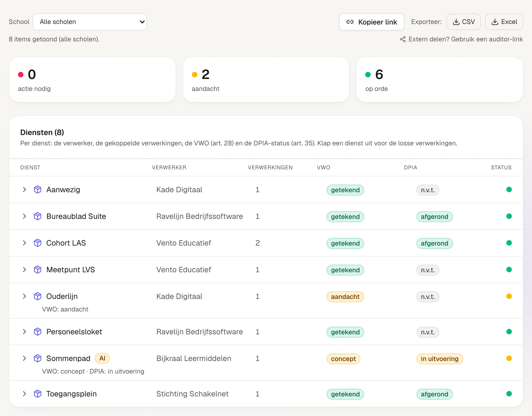This screenshot has height=416, width=532.
Task: Click the green status dot for Aanwezig
Action: tap(509, 189)
